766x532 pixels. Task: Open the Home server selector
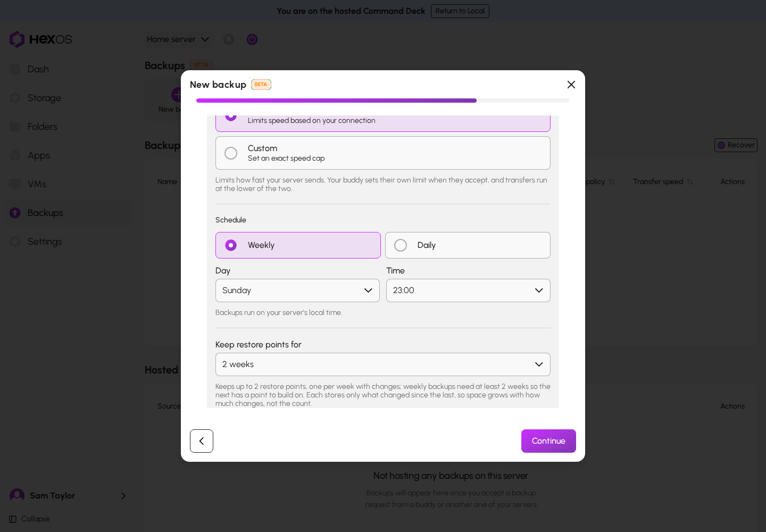178,39
